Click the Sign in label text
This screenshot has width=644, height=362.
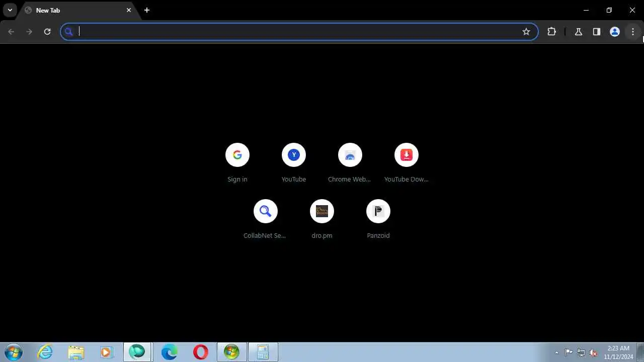point(237,179)
